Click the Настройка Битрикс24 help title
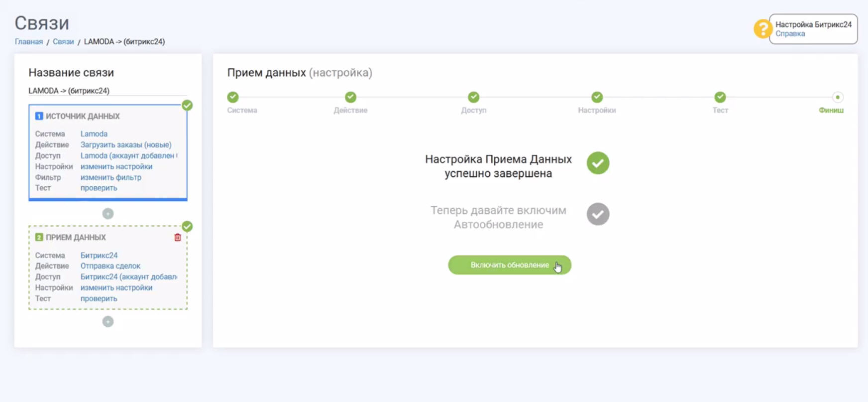 [x=813, y=24]
